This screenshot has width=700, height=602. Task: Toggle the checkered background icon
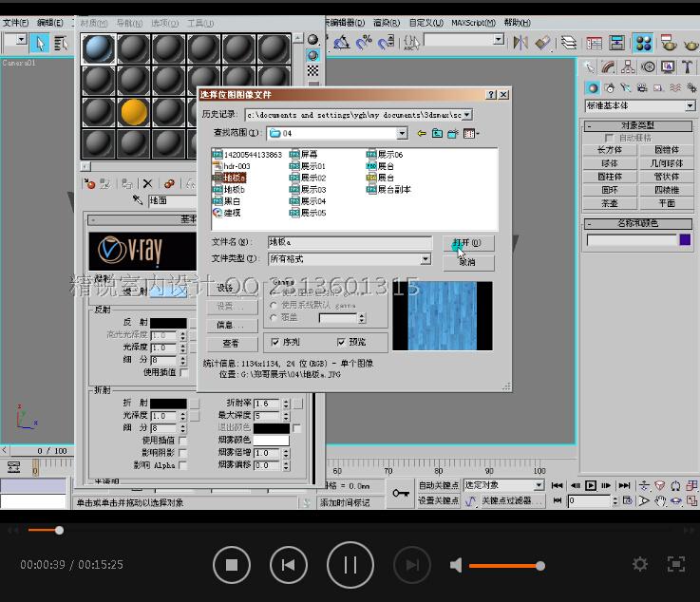pos(313,70)
